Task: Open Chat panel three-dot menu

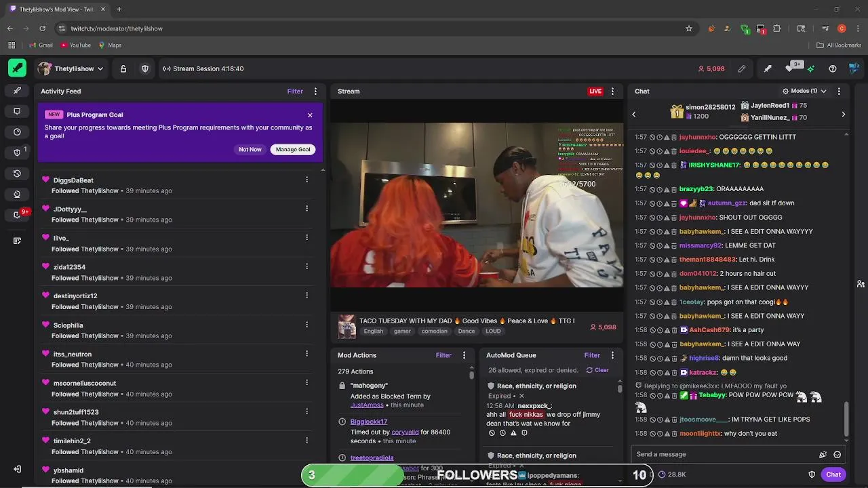Action: (839, 91)
